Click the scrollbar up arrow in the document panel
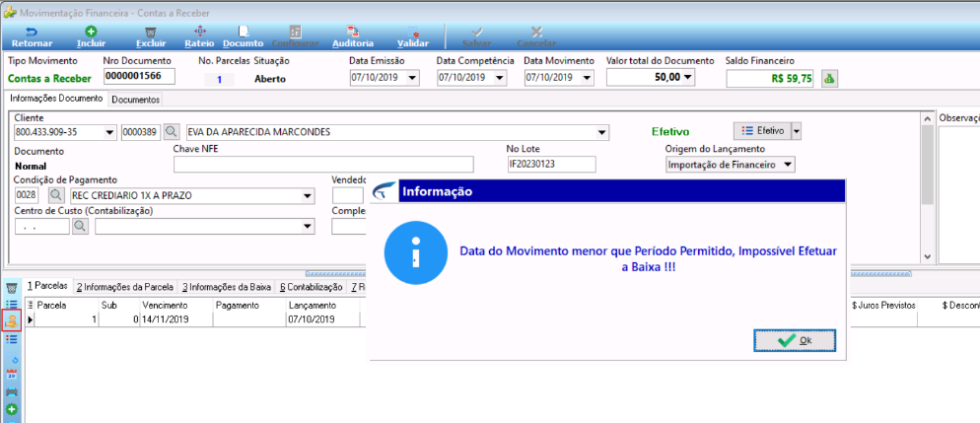Screen dimensions: 980x423 pos(928,117)
